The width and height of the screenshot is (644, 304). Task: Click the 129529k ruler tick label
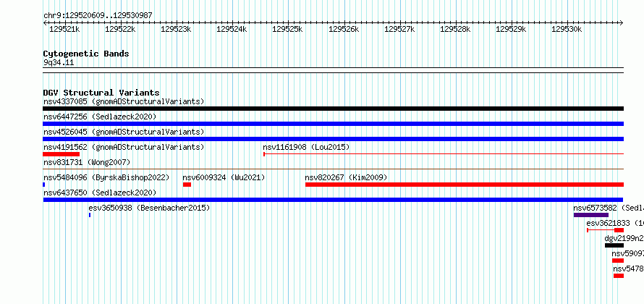coord(511,29)
